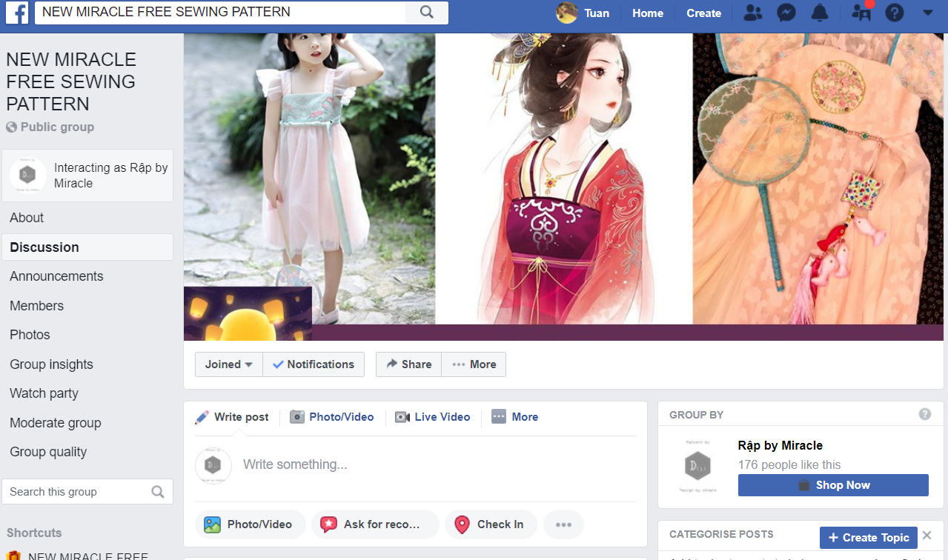948x560 pixels.
Task: Expand the account dropdown arrow in top bar
Action: [927, 13]
